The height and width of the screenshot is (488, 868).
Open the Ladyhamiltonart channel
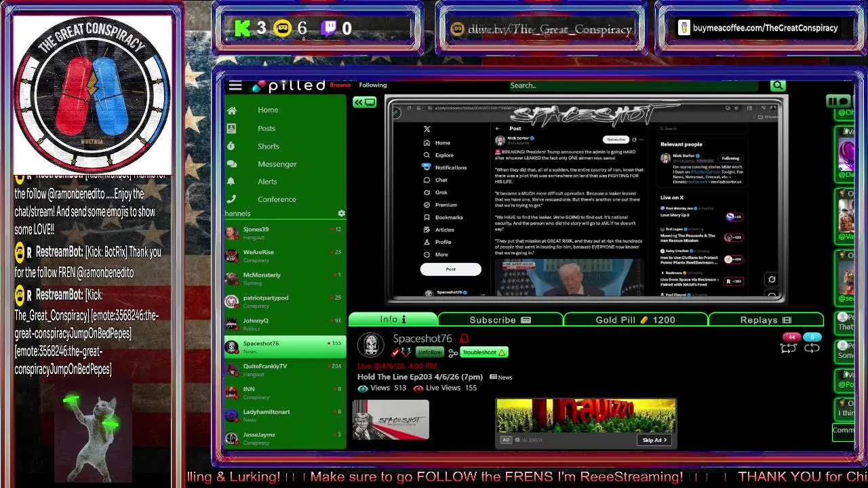(285, 415)
